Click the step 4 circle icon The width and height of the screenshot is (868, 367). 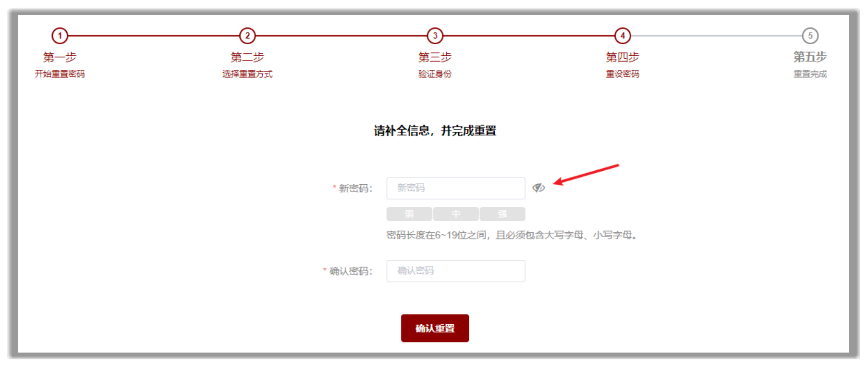coord(623,36)
